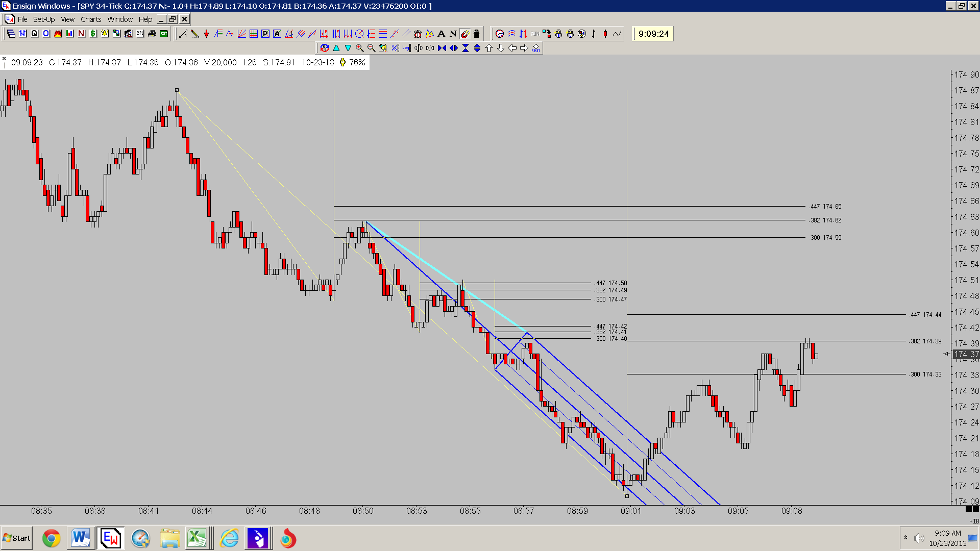The image size is (980, 551).
Task: Open the alert bell icon
Action: tap(105, 34)
